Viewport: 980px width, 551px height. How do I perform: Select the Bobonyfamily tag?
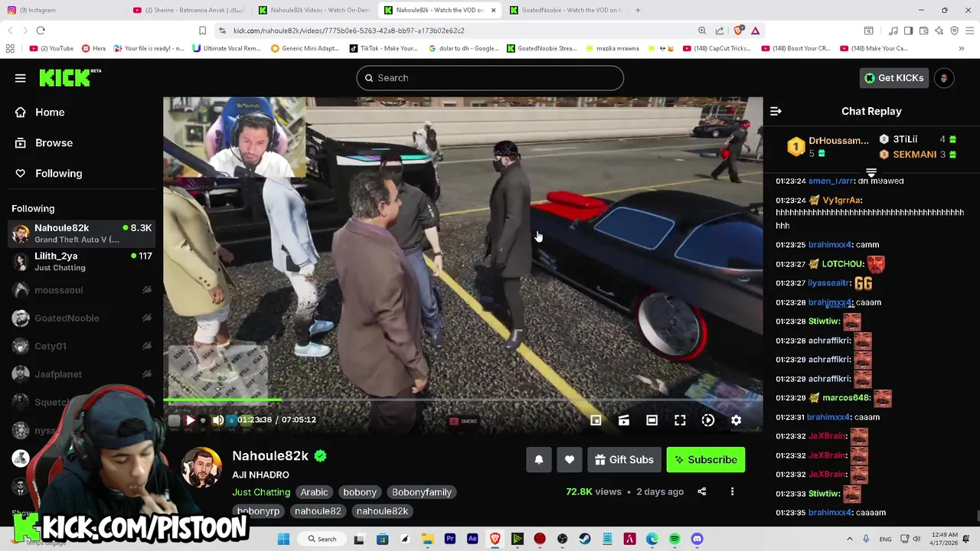pyautogui.click(x=422, y=492)
